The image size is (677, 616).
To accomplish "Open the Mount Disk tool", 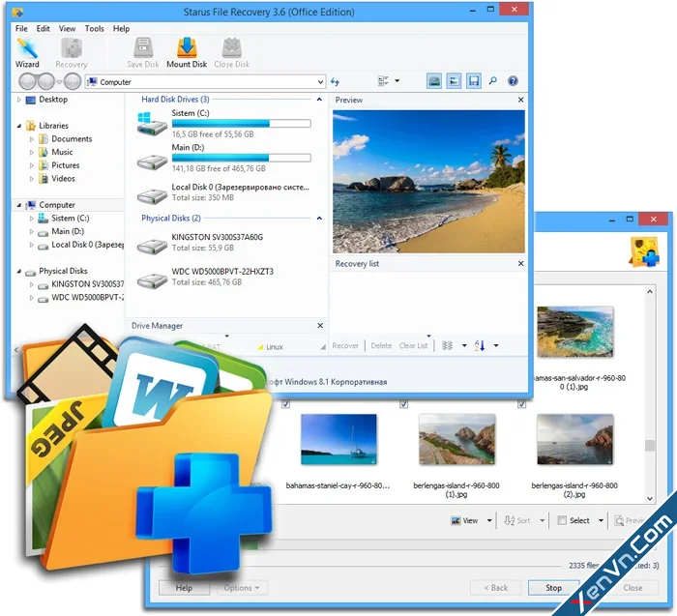I will pyautogui.click(x=187, y=53).
